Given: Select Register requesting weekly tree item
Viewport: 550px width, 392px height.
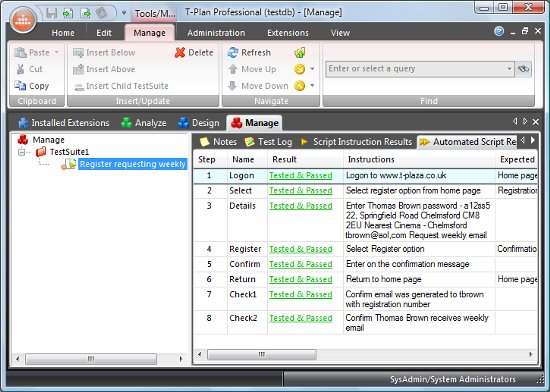Looking at the screenshot, I should (133, 164).
